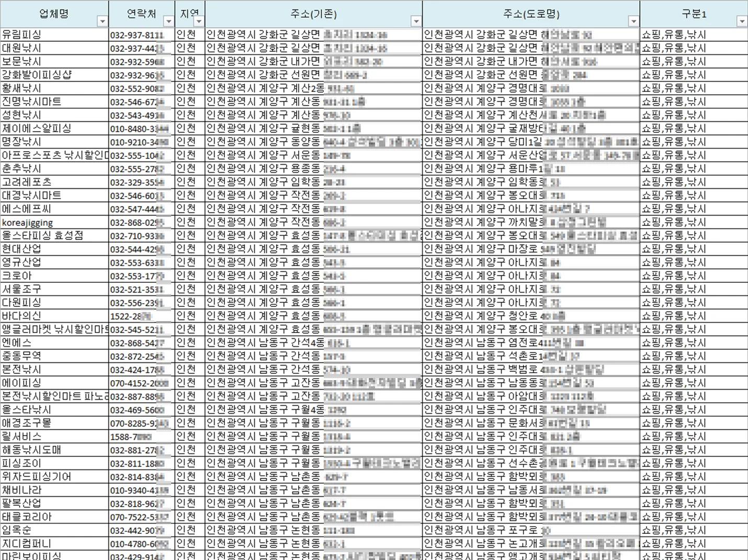Select the 업체명 header cell
Screen dimensions: 748x560
(54, 14)
